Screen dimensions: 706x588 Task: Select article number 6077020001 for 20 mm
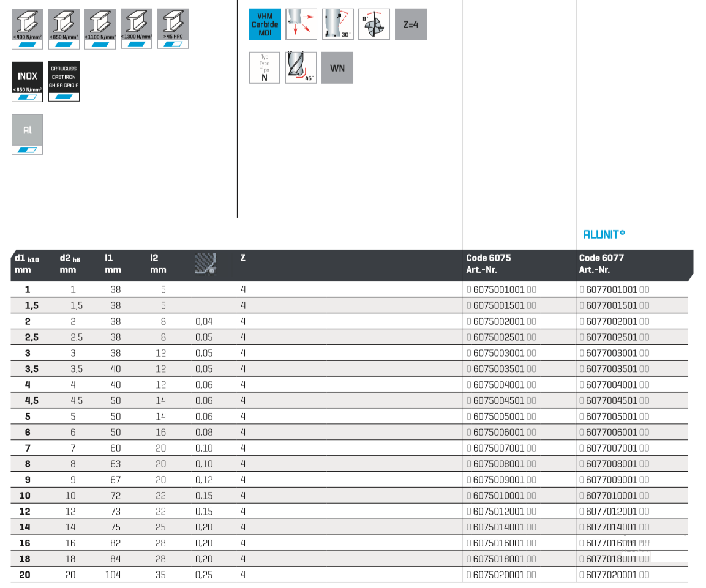[614, 575]
